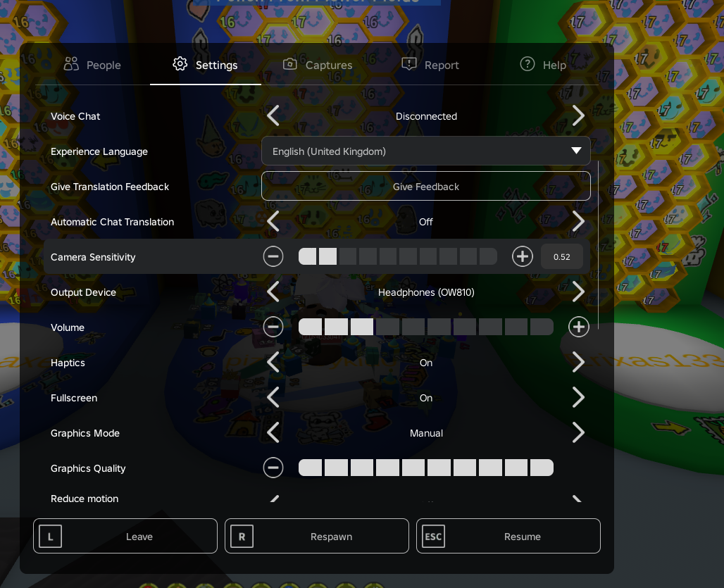Decrease Camera Sensitivity with minus icon
Viewport: 724px width, 588px height.
[x=273, y=256]
